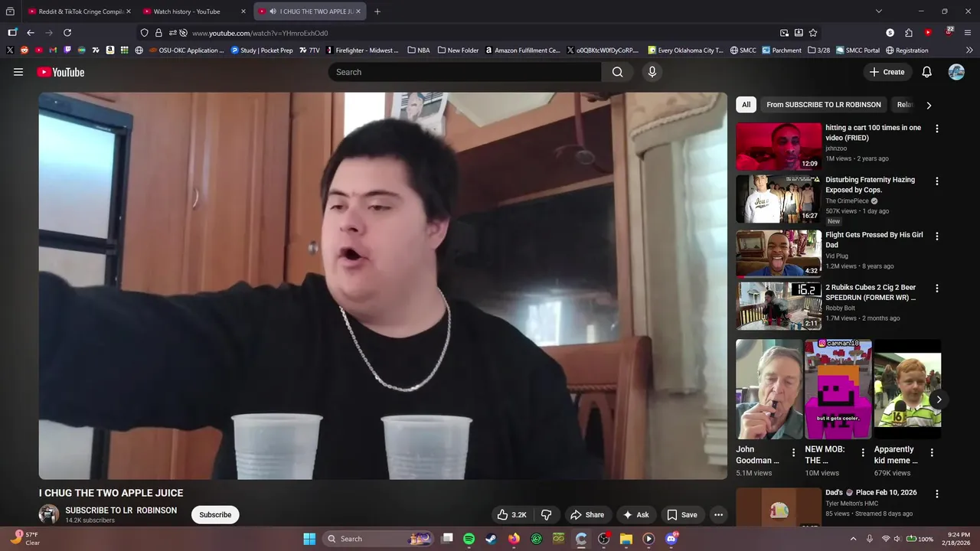Bookmark this page with star icon
Image resolution: width=980 pixels, height=551 pixels.
813,33
